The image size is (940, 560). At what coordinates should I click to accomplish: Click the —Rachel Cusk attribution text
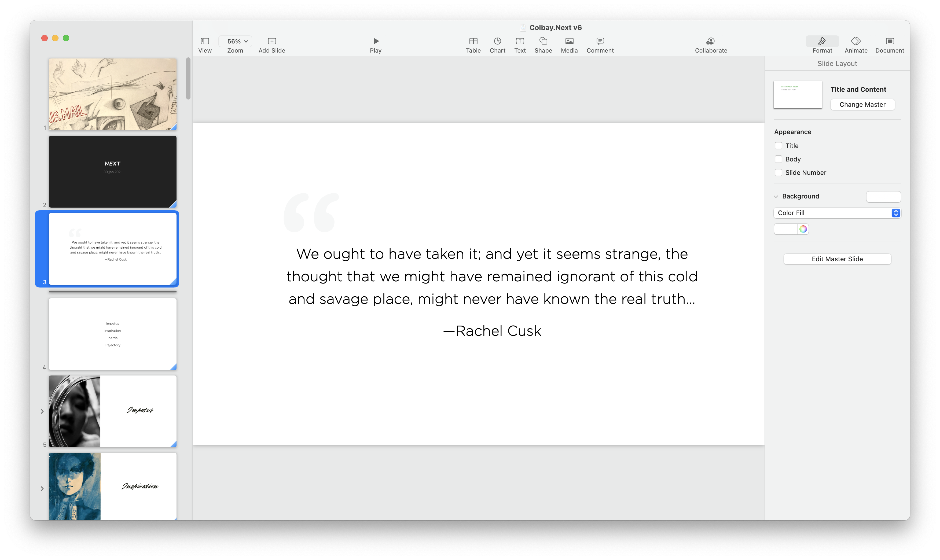click(492, 331)
